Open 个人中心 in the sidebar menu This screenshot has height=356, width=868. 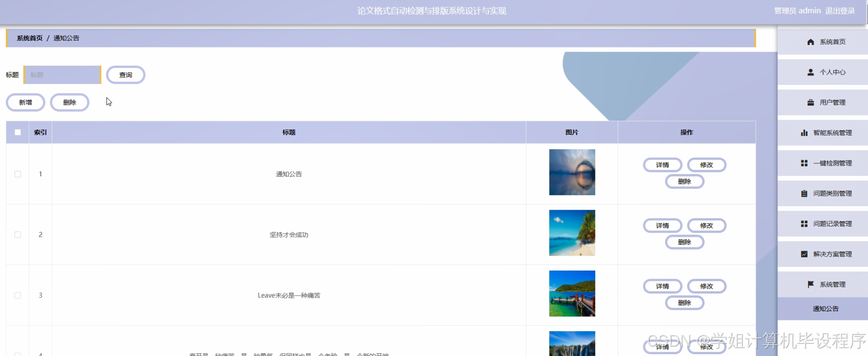pos(823,72)
